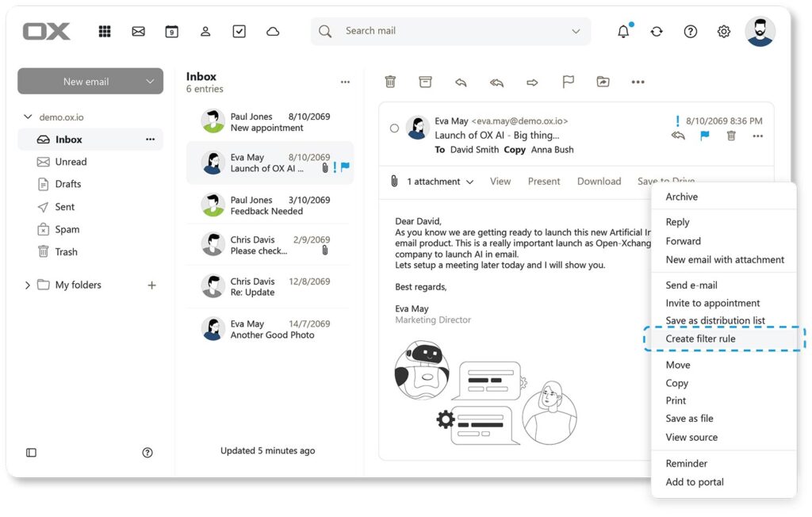This screenshot has height=517, width=812.
Task: Select Create filter rule menu item
Action: [x=700, y=339]
